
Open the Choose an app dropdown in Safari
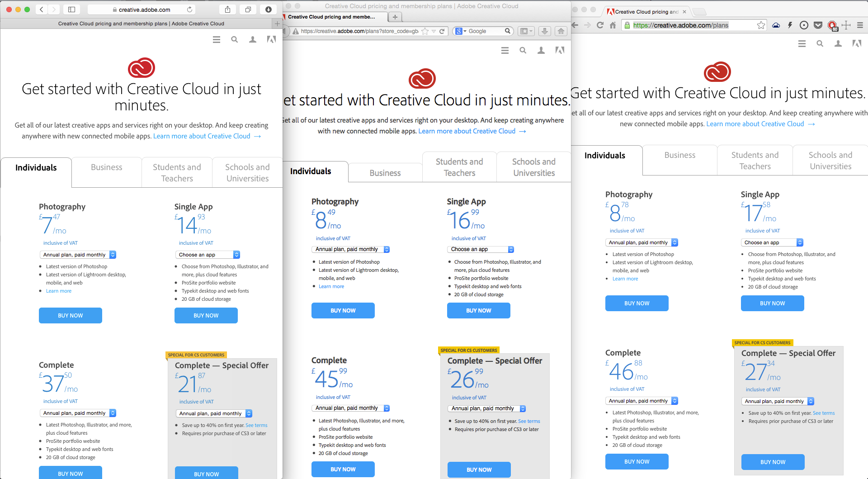click(208, 255)
